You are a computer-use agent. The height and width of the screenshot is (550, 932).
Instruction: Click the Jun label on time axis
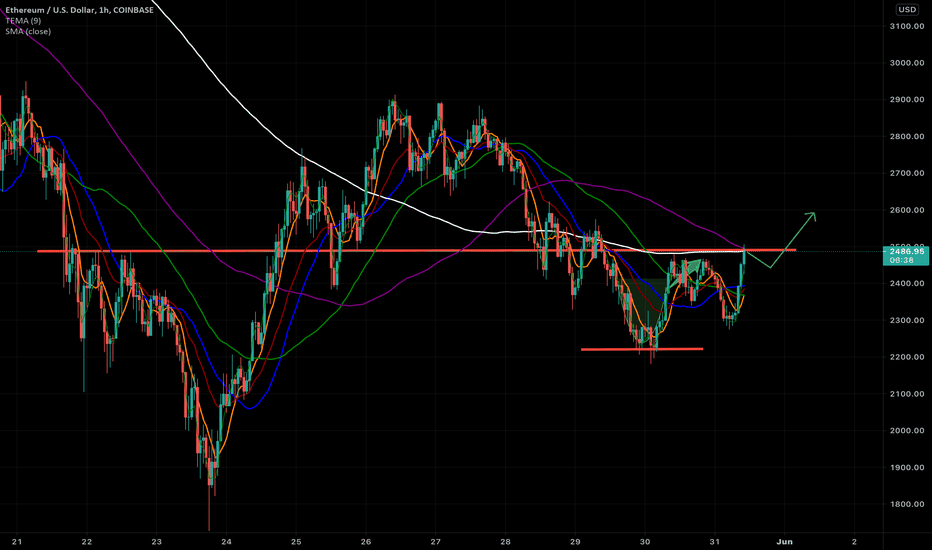[x=785, y=542]
